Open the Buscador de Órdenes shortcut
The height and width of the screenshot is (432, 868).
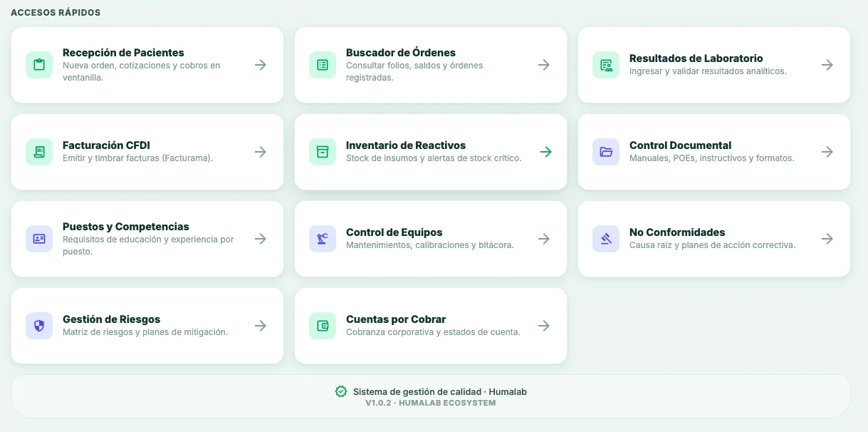tap(431, 65)
